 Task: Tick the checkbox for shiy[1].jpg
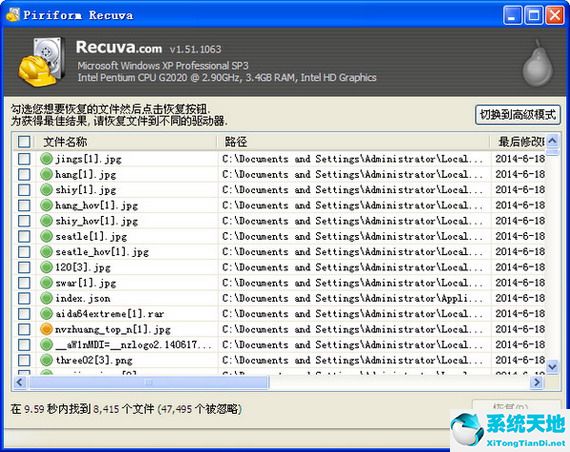pyautogui.click(x=24, y=190)
